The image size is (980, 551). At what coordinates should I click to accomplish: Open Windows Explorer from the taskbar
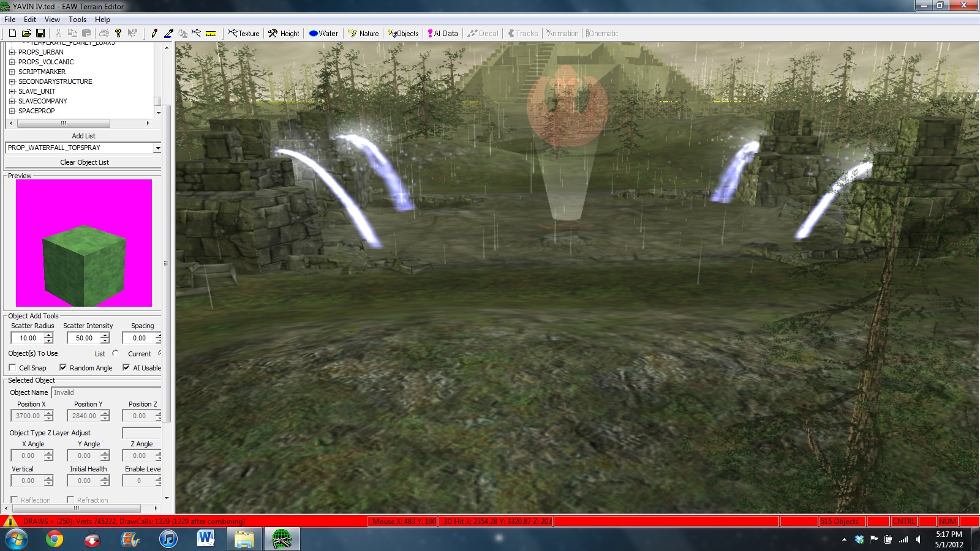(244, 539)
